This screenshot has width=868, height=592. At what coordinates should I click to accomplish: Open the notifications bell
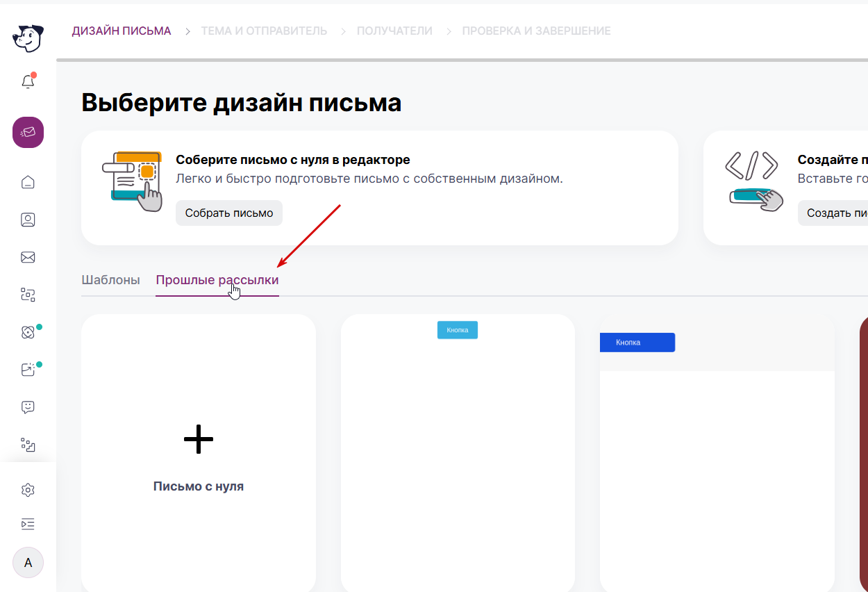pyautogui.click(x=28, y=81)
